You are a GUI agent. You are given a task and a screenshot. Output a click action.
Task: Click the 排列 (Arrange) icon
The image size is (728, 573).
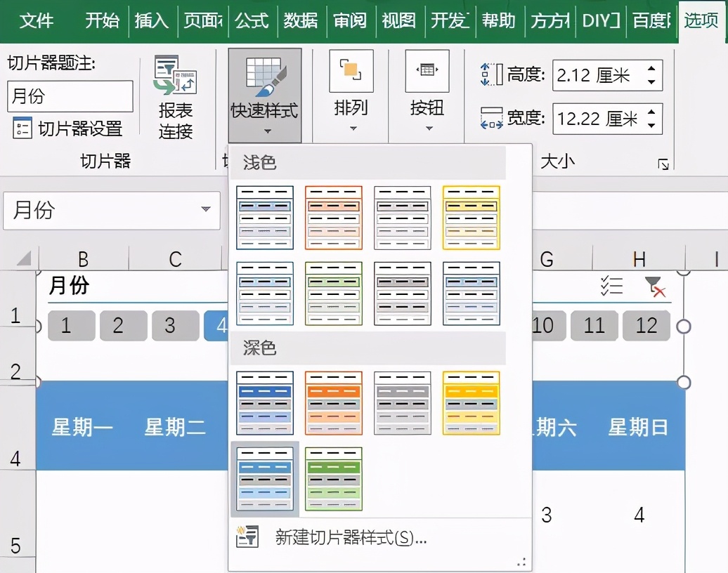pos(349,70)
